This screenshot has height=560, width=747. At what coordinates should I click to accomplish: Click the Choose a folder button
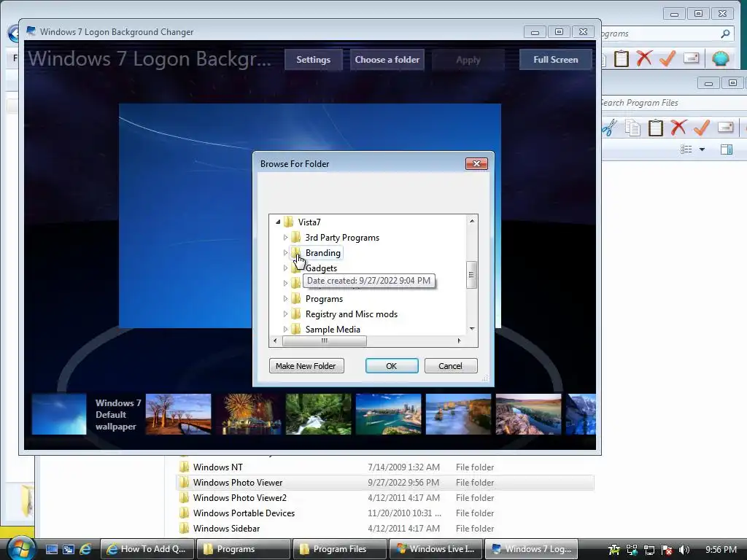(x=387, y=60)
